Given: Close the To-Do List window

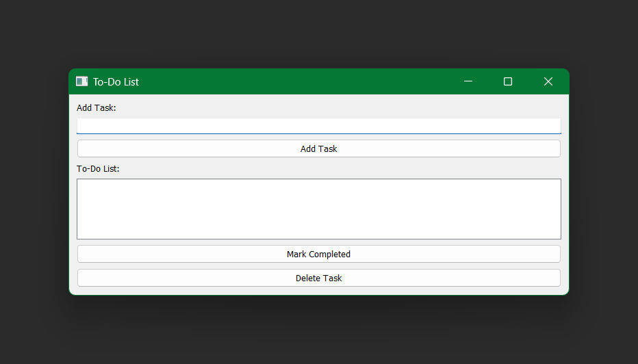Looking at the screenshot, I should tap(548, 81).
